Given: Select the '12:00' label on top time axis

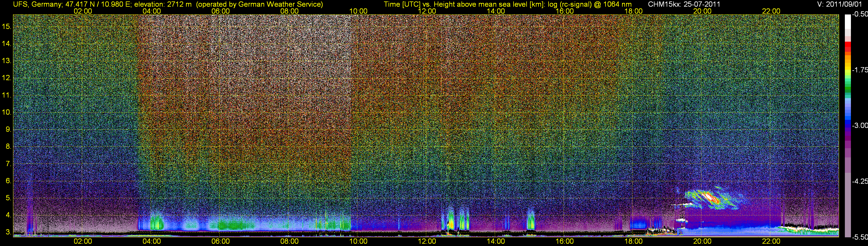Looking at the screenshot, I should [x=427, y=11].
